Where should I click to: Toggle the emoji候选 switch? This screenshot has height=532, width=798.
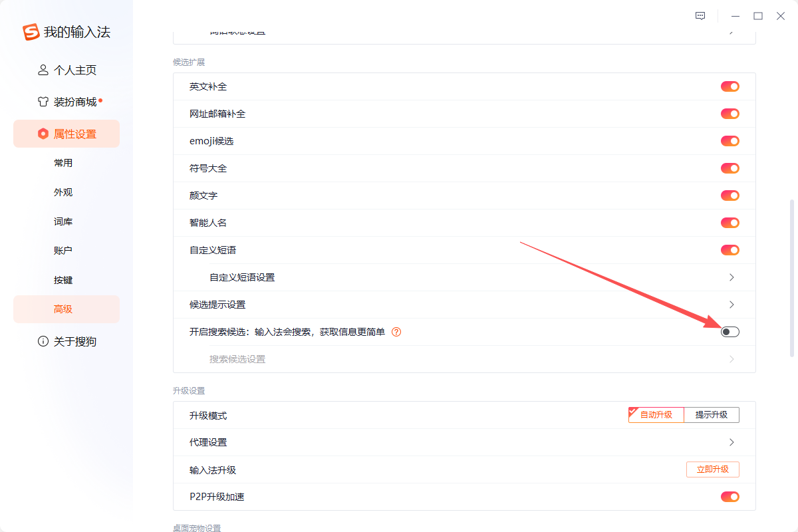tap(730, 141)
